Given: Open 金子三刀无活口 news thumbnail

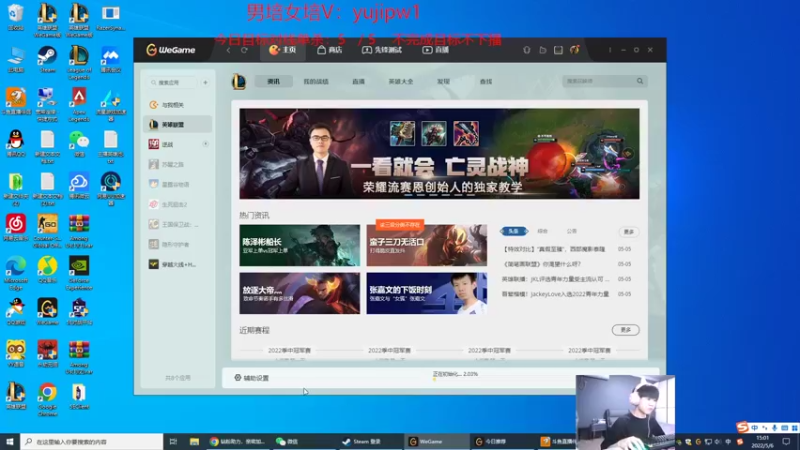Looking at the screenshot, I should click(427, 245).
